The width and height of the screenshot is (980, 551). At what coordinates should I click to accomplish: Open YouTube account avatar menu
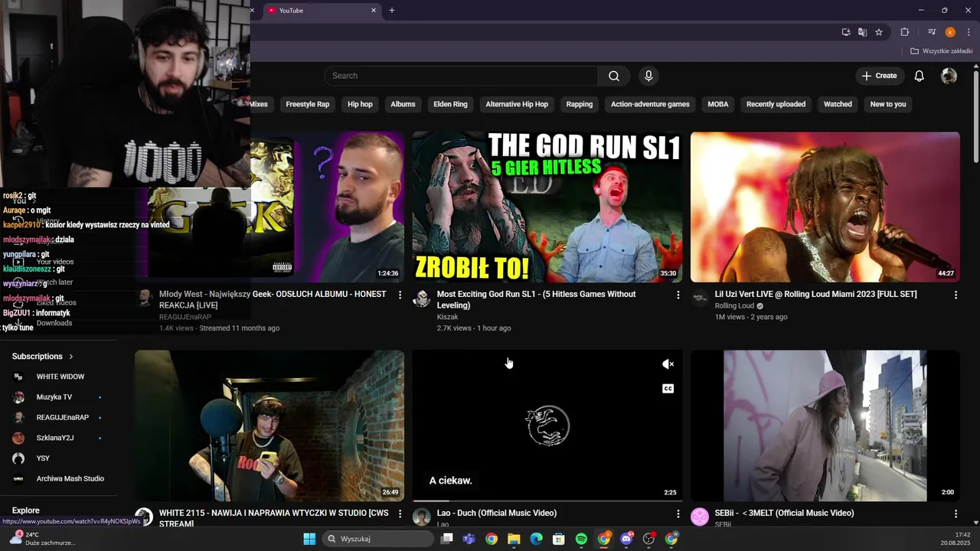pos(949,76)
